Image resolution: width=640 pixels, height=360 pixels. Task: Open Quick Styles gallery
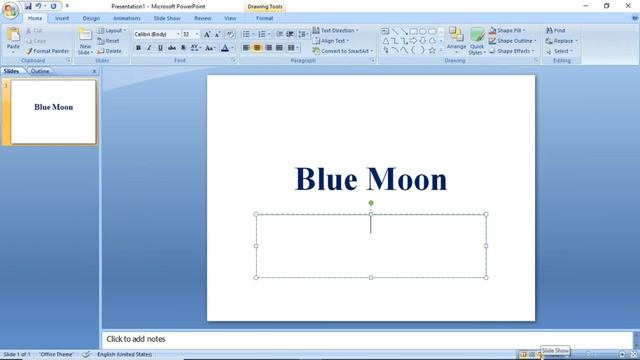tap(477, 41)
